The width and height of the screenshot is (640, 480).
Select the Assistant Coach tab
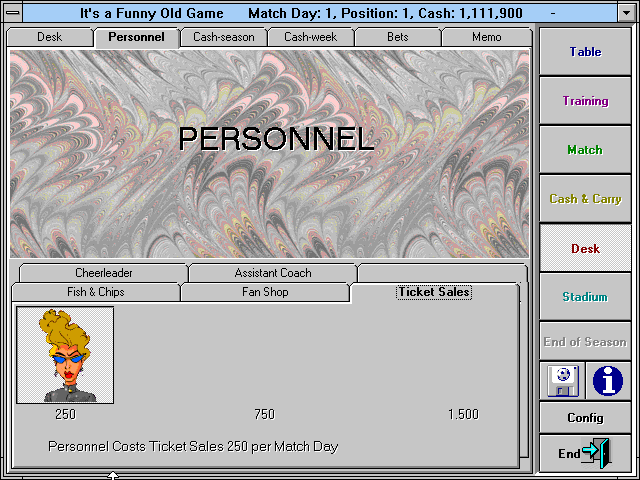click(273, 273)
